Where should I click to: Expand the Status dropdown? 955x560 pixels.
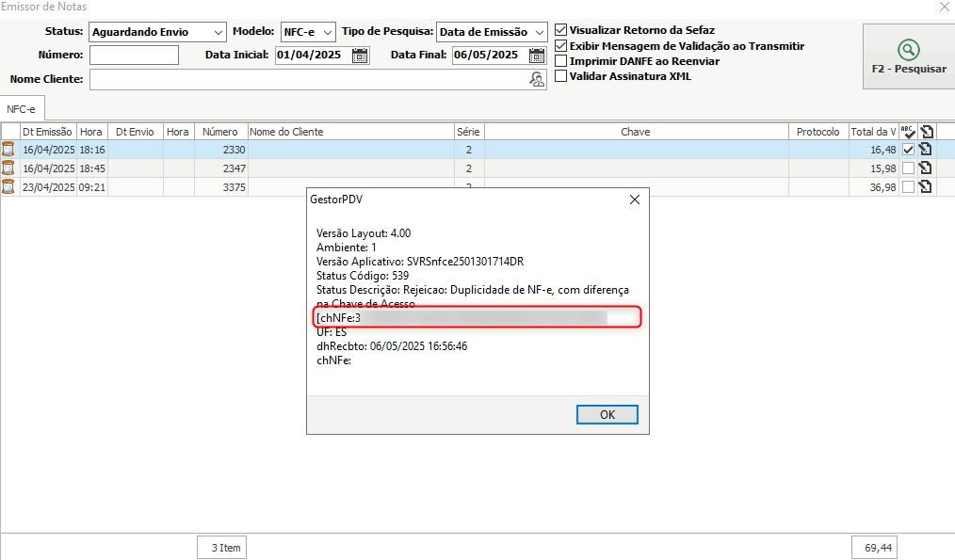(218, 32)
